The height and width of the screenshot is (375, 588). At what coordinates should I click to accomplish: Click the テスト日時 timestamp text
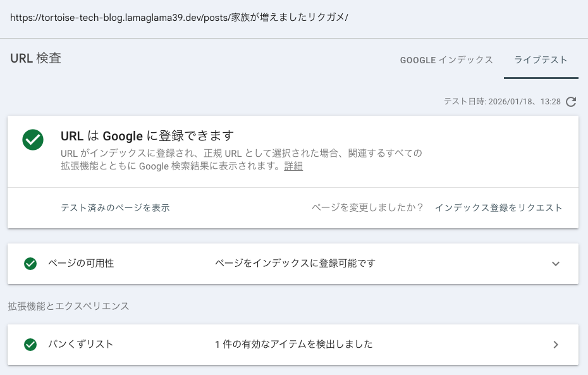tap(502, 102)
